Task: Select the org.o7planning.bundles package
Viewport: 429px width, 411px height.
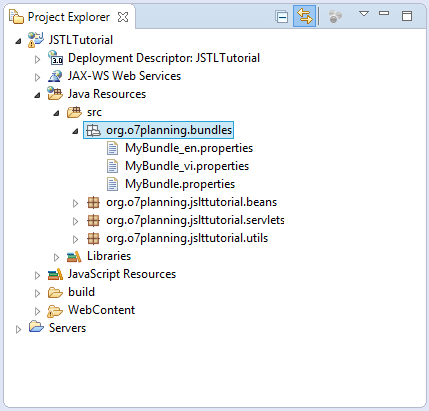Action: [x=159, y=130]
